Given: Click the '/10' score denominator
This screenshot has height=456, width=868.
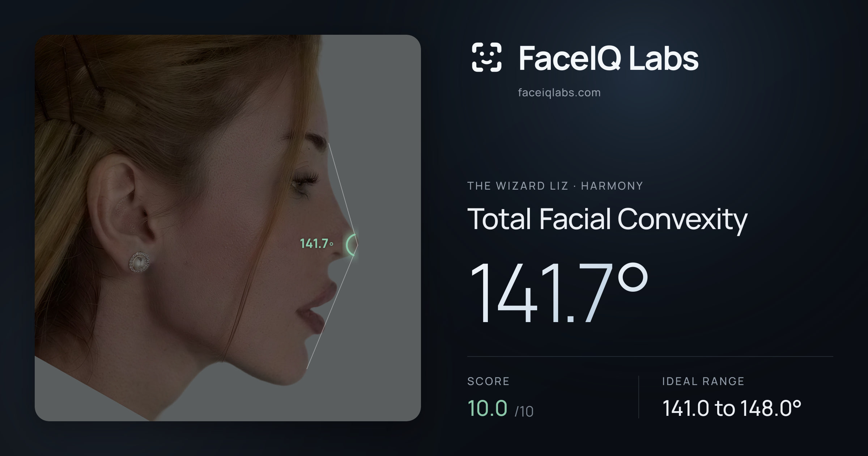Looking at the screenshot, I should pyautogui.click(x=524, y=411).
